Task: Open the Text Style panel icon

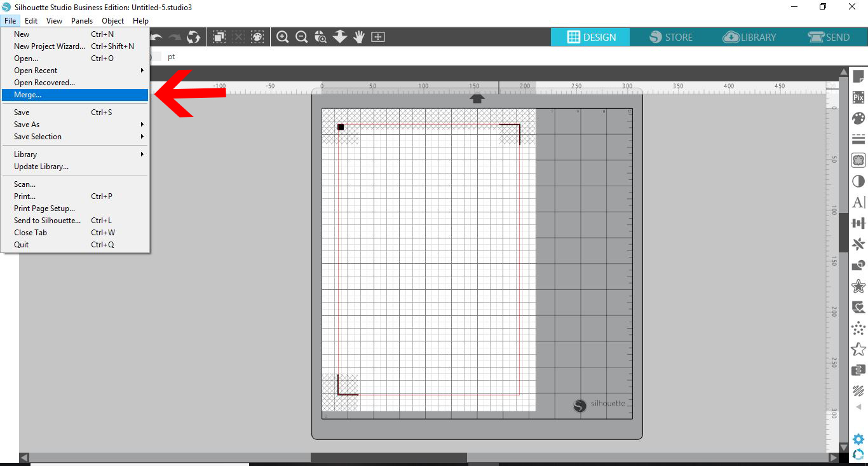Action: 858,202
